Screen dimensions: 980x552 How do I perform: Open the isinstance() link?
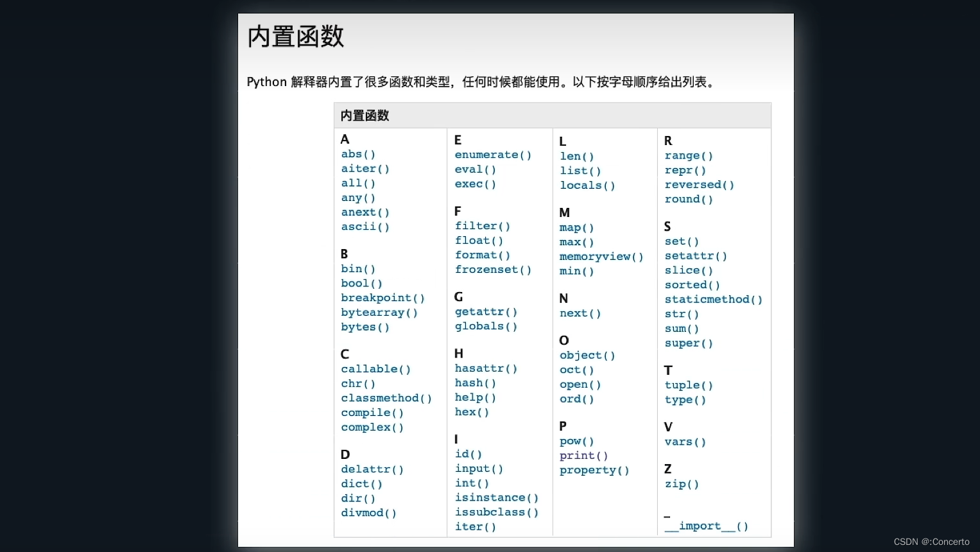click(497, 497)
